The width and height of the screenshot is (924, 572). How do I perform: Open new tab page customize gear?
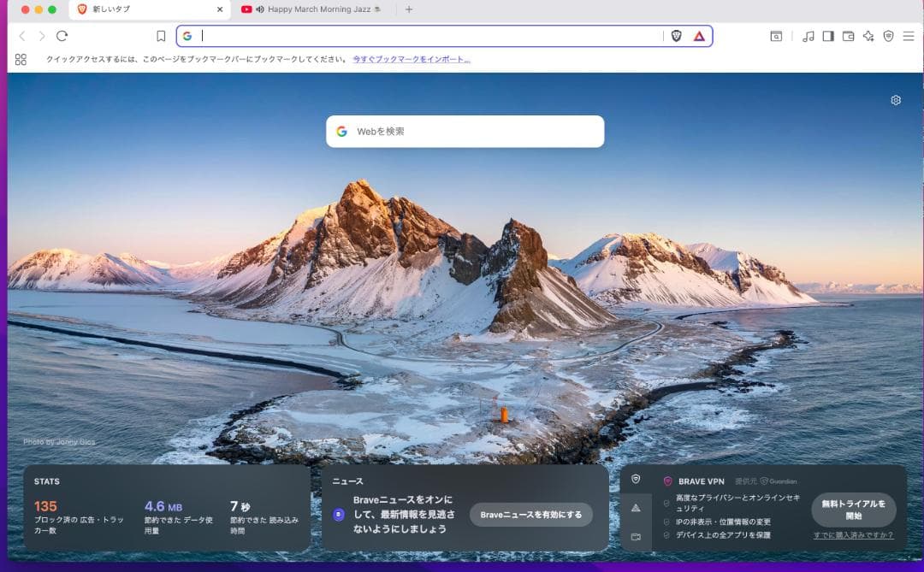(896, 100)
